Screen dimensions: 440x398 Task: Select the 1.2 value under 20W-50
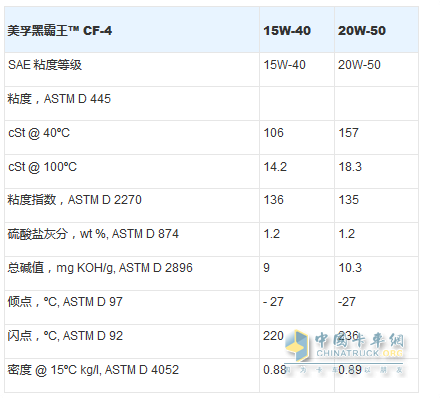[x=346, y=234]
